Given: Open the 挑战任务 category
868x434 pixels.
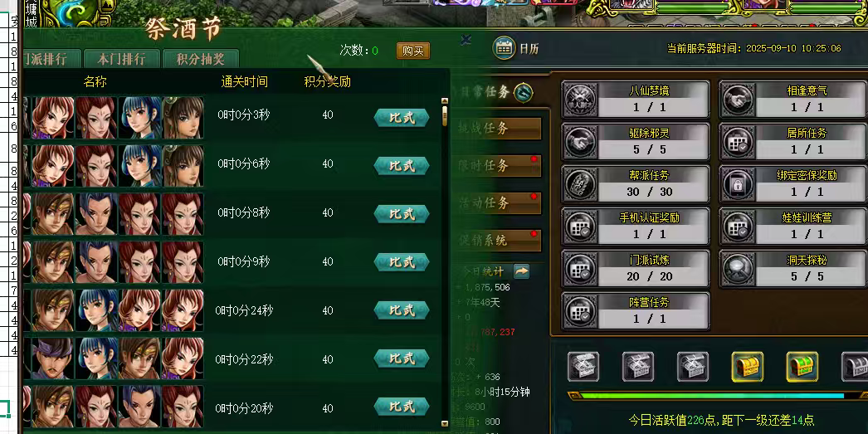Looking at the screenshot, I should [x=498, y=129].
